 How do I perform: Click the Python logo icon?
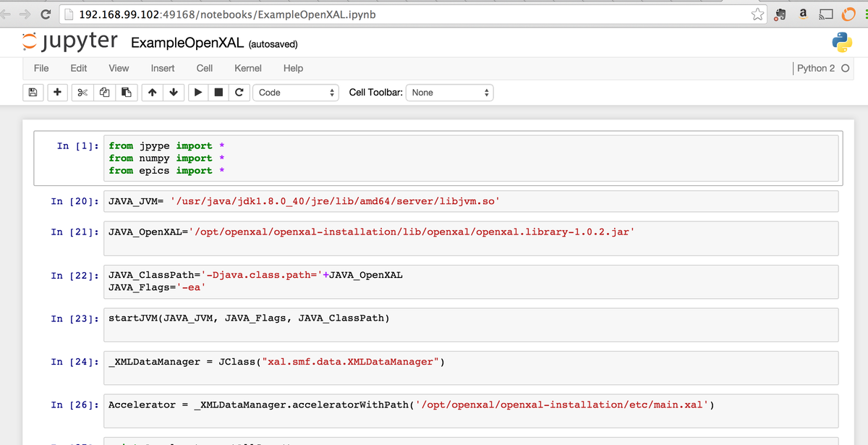[x=841, y=43]
